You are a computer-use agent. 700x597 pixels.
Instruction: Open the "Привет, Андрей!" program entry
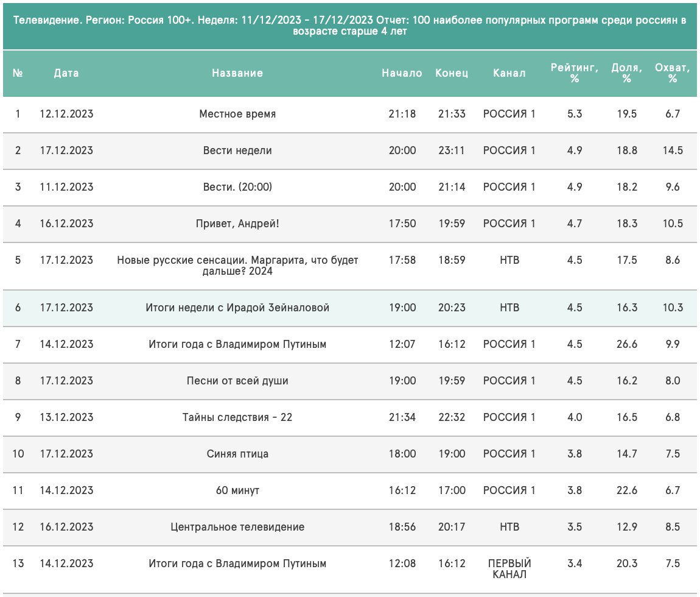click(237, 224)
